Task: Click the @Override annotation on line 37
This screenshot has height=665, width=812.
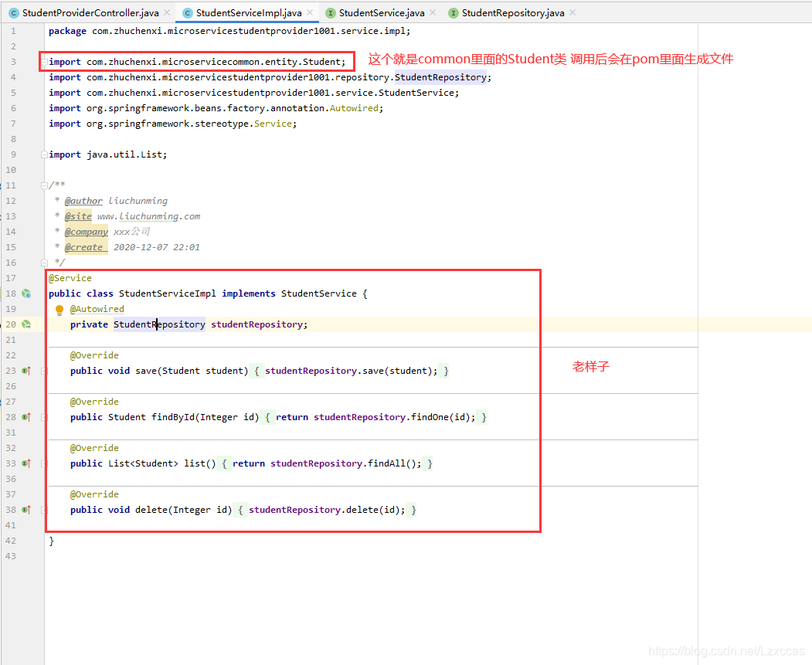Action: coord(94,494)
